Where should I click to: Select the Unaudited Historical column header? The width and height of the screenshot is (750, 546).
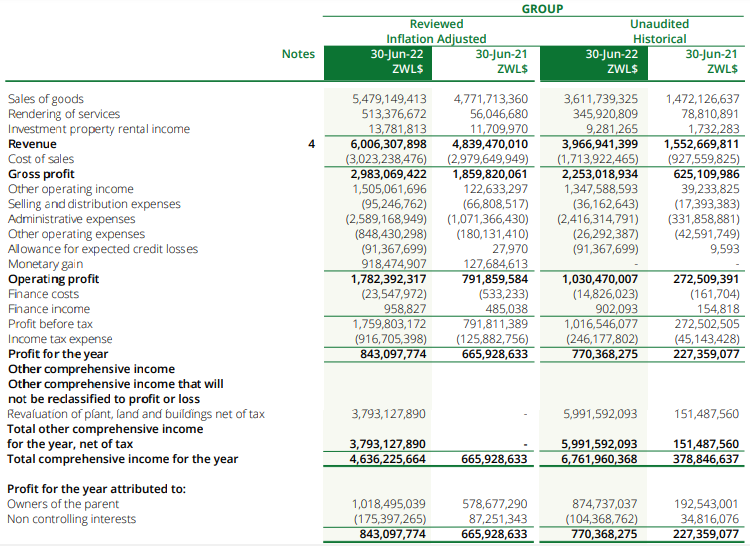(659, 31)
